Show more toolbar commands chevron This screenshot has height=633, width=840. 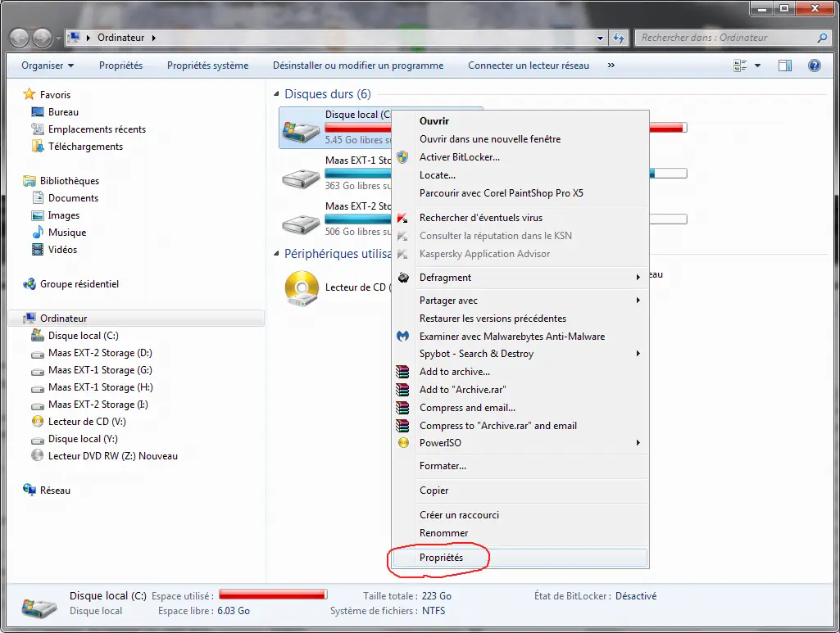(611, 66)
